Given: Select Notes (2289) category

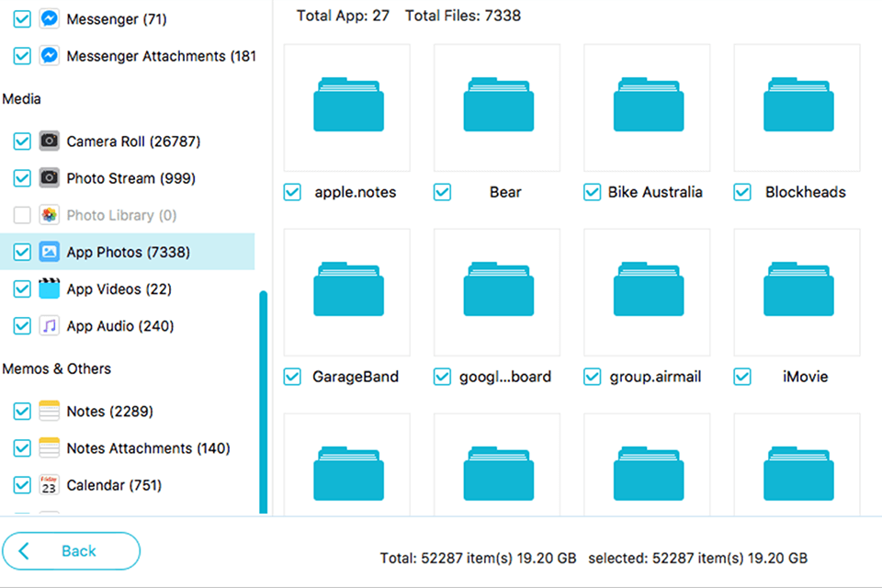Looking at the screenshot, I should pyautogui.click(x=109, y=412).
